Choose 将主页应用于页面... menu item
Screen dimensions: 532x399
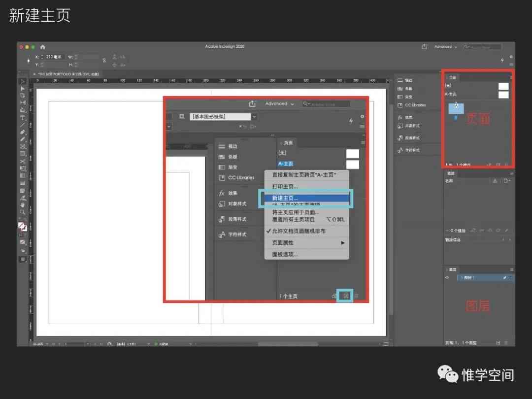[306, 212]
